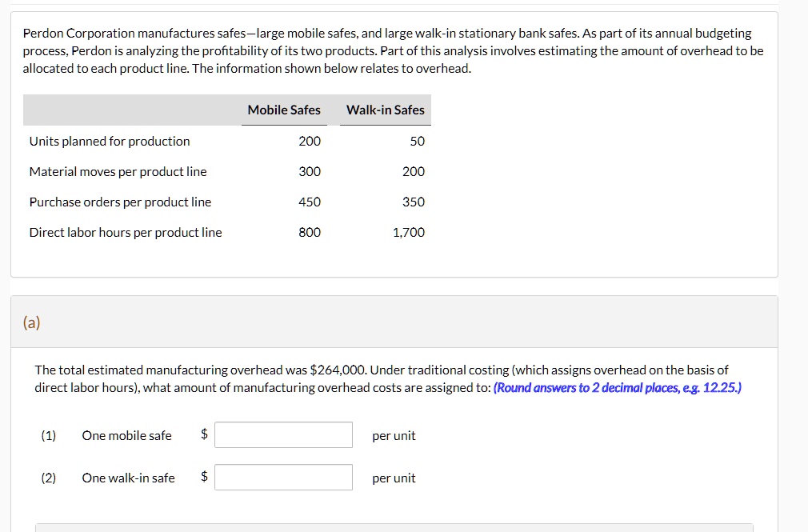Click the value 200 under Mobile Safes
This screenshot has width=808, height=532.
point(310,141)
